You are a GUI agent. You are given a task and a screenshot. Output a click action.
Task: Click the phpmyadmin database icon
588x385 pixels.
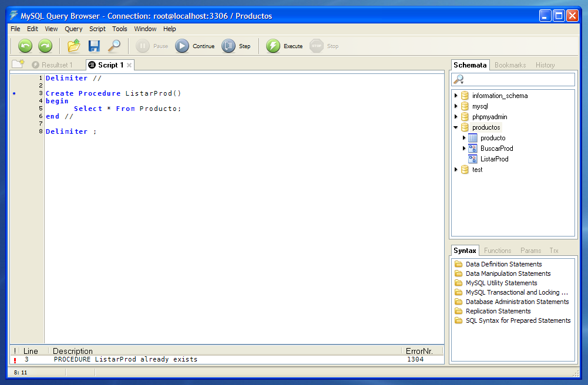tap(465, 116)
